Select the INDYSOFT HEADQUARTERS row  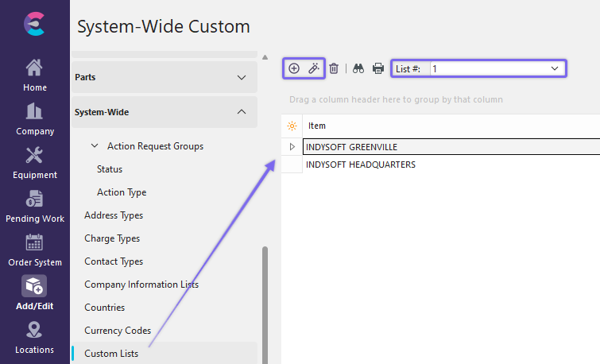[x=360, y=165]
